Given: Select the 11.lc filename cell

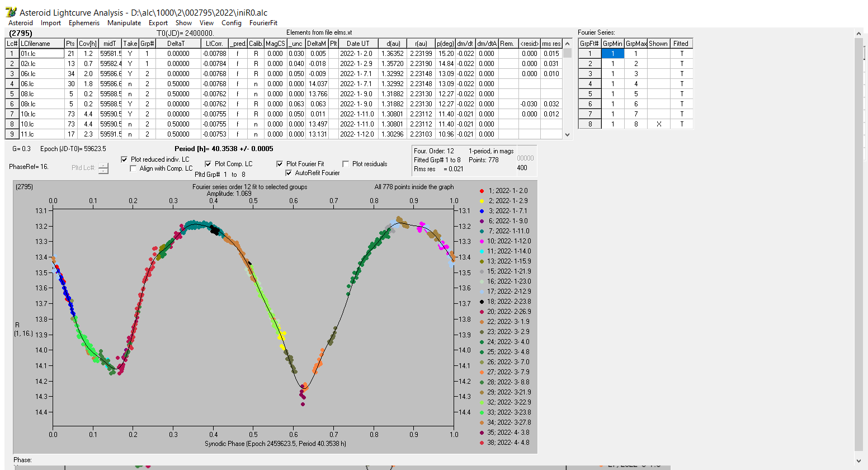Looking at the screenshot, I should (x=41, y=134).
